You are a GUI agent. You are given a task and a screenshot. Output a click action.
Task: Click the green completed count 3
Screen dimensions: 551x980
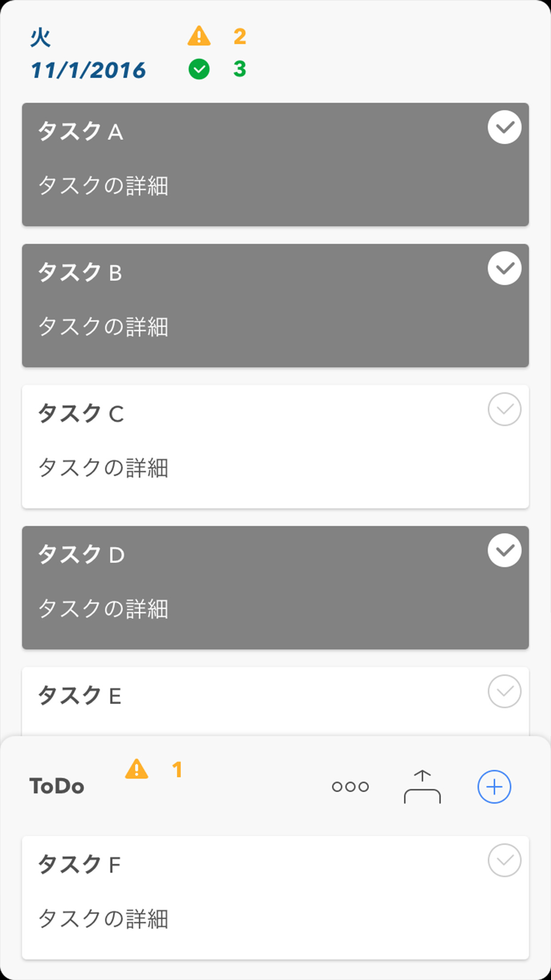(x=240, y=69)
